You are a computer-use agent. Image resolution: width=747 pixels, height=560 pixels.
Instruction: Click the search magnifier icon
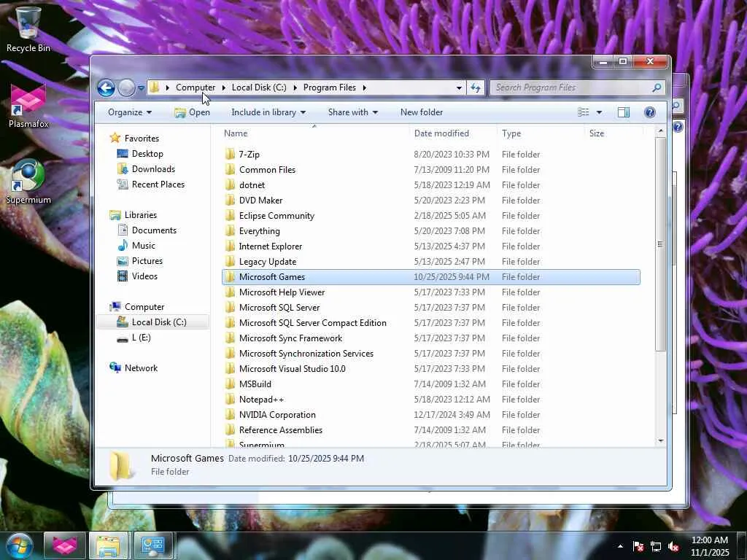[x=657, y=87]
